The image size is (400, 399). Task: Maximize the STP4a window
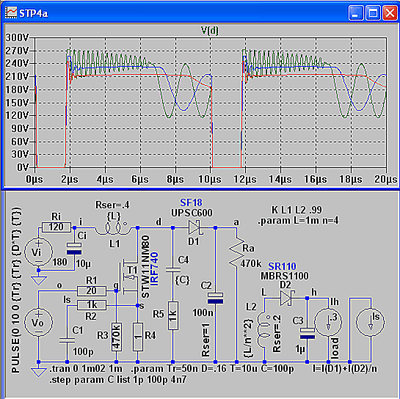(373, 13)
